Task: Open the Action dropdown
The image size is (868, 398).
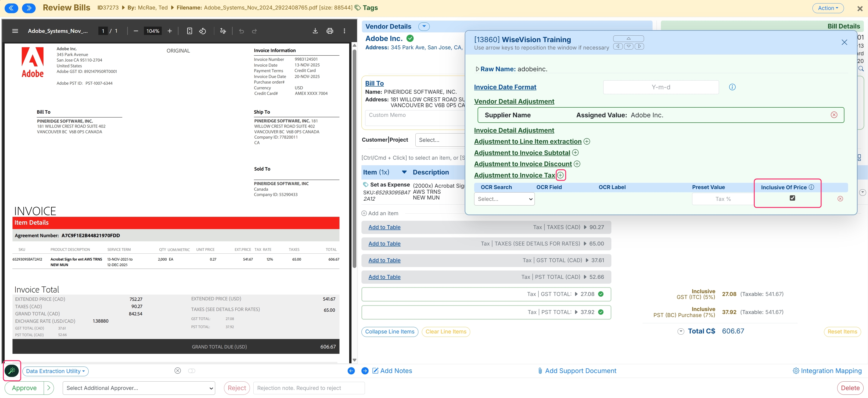Action: (x=828, y=8)
